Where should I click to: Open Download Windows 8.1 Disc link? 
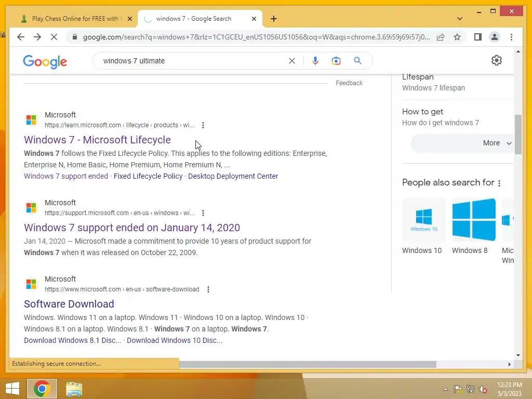coord(72,340)
